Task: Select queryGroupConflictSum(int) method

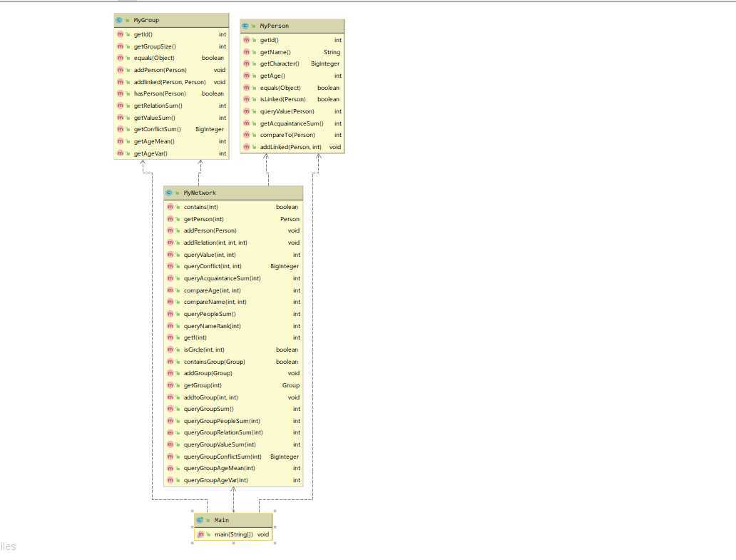Action: [233, 457]
